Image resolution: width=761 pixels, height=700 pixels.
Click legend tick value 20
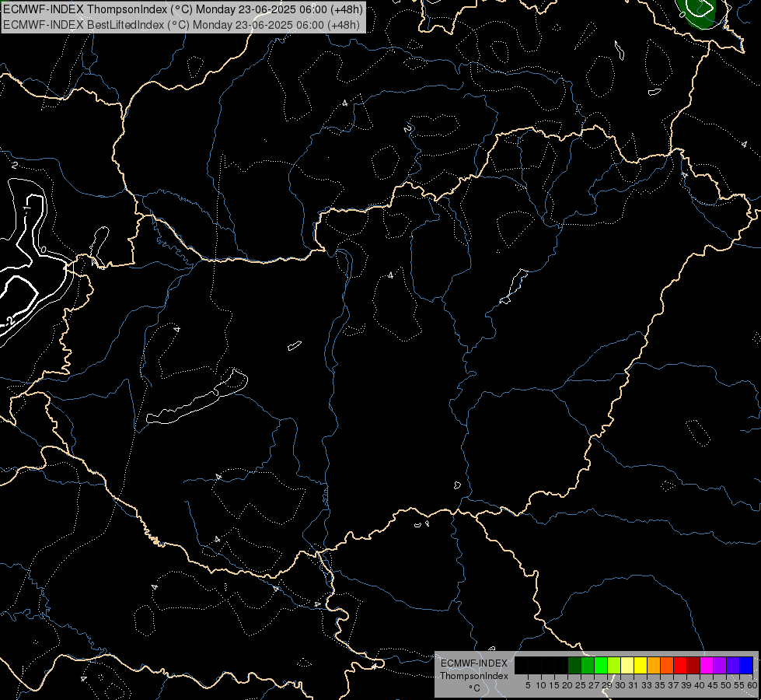[567, 685]
